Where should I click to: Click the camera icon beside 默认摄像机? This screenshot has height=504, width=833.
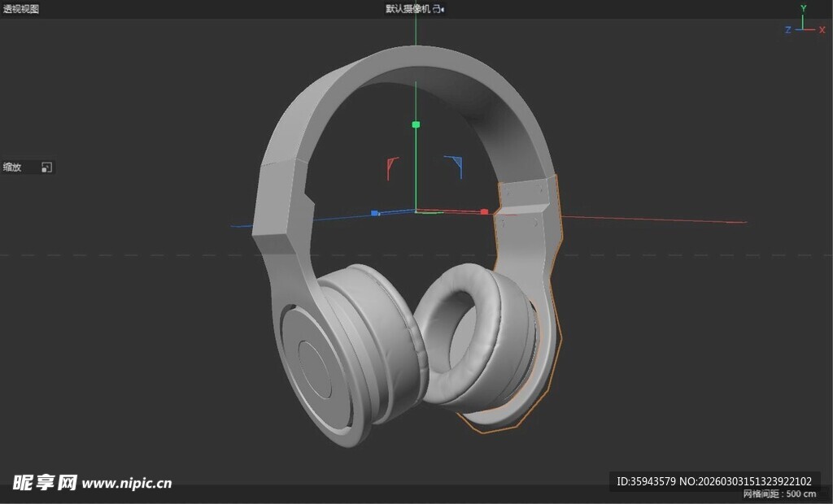pyautogui.click(x=438, y=9)
